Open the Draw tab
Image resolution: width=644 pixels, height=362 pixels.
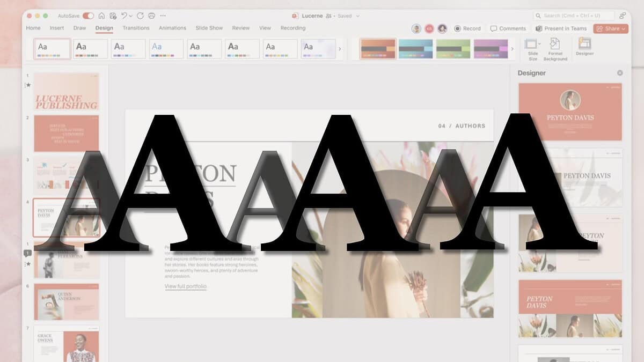(x=79, y=28)
